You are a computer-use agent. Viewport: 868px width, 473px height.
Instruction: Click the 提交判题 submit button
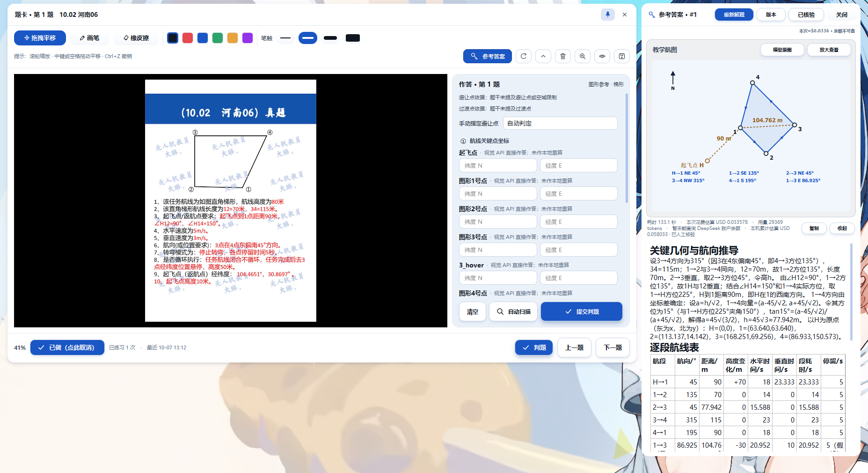(x=582, y=311)
